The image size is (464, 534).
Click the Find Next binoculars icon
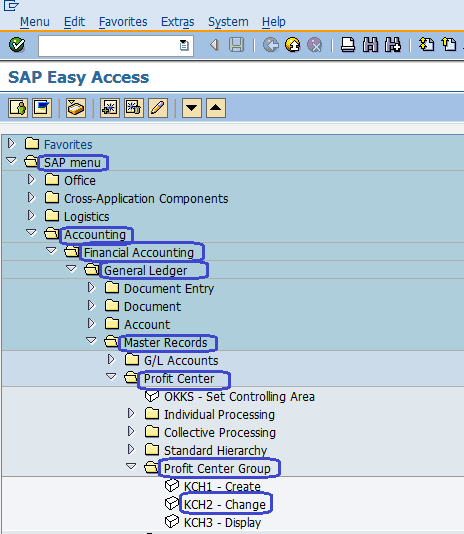pyautogui.click(x=393, y=45)
